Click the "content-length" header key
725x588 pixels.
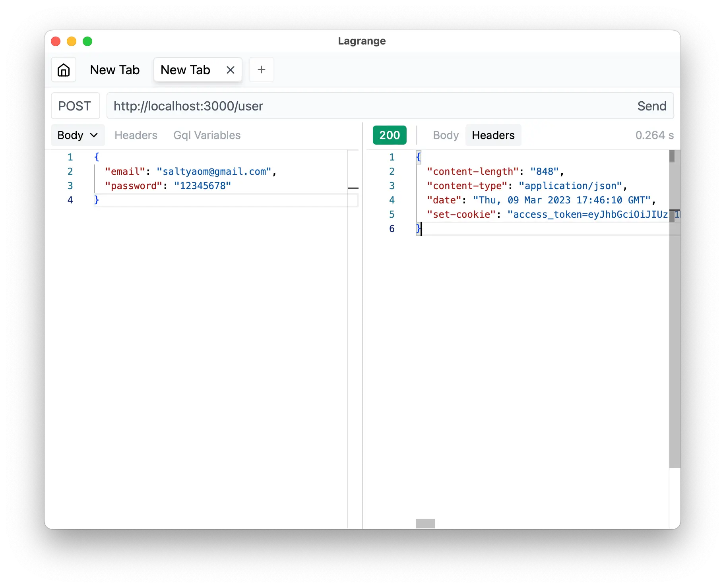click(x=473, y=172)
